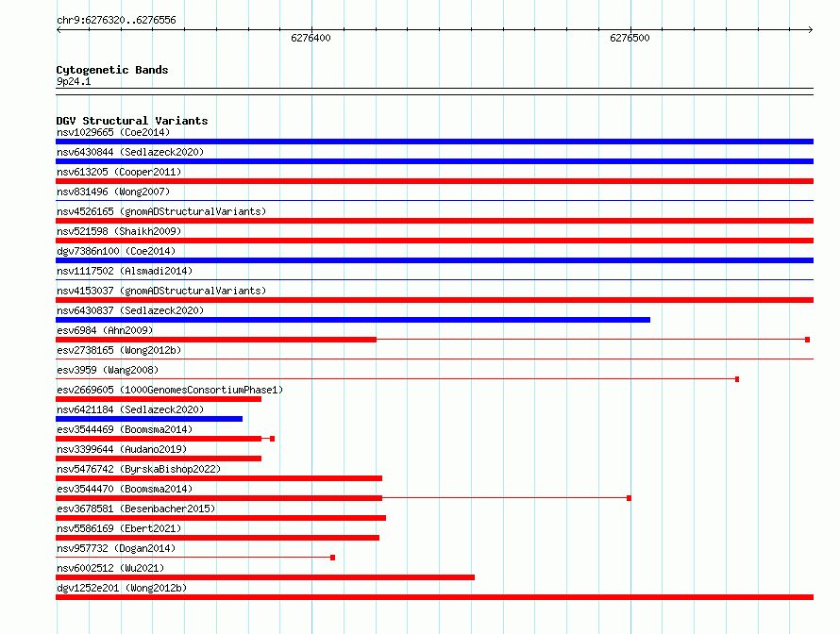
Task: Select nsv521598 (Shaikh2009) label
Action: [x=119, y=231]
